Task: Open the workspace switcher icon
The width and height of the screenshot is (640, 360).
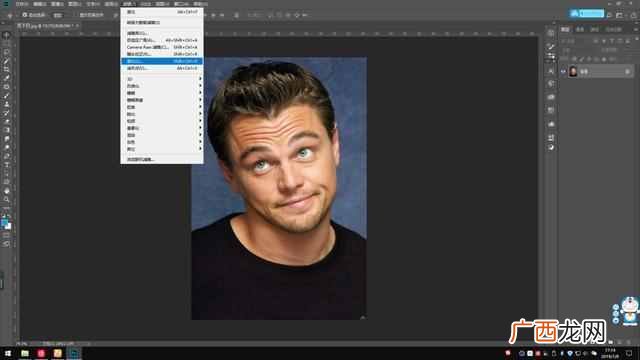Action: pos(620,15)
